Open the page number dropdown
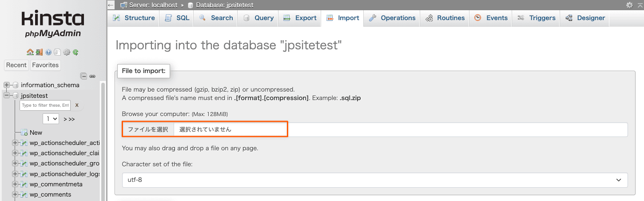The width and height of the screenshot is (644, 201). 51,119
